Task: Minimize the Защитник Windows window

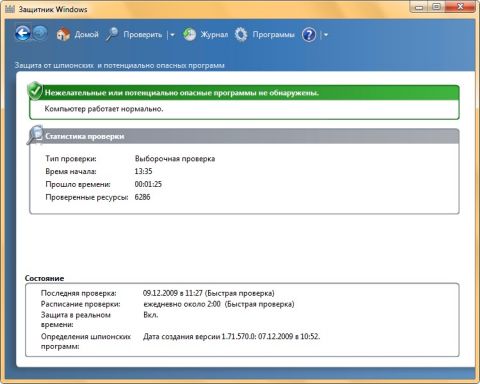Action: pyautogui.click(x=419, y=6)
